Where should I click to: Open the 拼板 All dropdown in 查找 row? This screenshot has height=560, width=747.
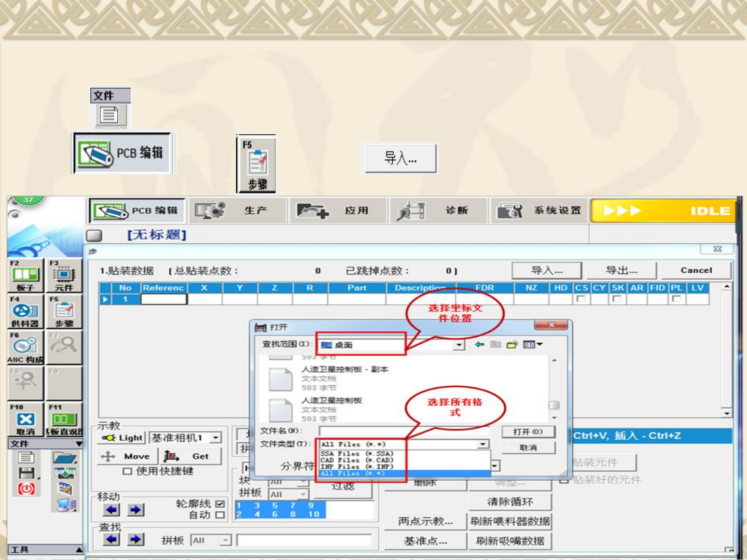tap(226, 540)
